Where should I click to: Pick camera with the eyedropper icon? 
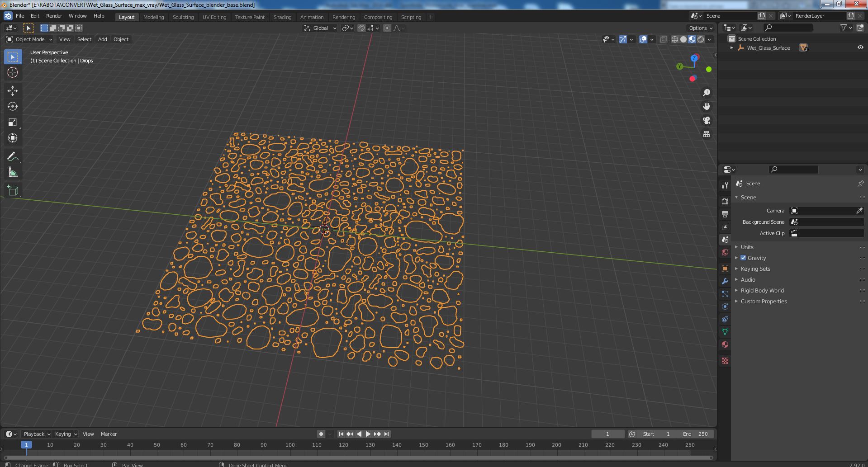click(859, 211)
